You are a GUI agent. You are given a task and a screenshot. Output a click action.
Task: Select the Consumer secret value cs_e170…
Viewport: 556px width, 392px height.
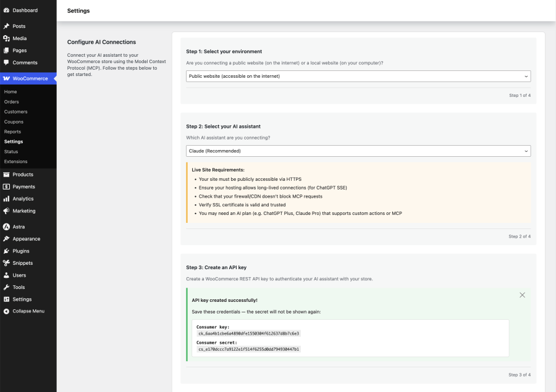249,349
